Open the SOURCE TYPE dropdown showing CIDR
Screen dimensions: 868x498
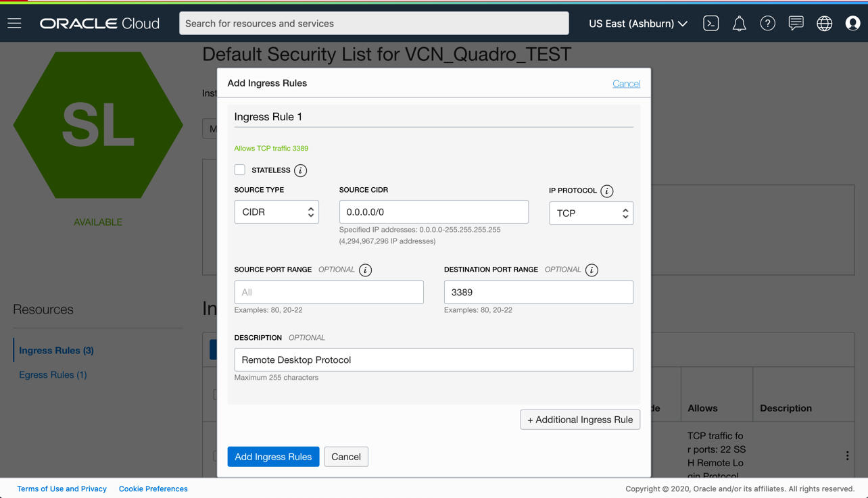coord(276,211)
